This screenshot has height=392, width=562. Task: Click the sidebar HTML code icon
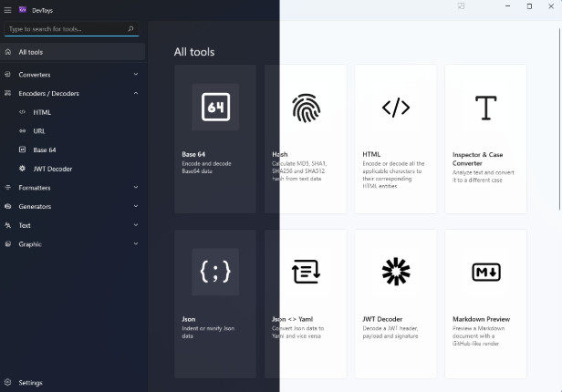coord(22,112)
